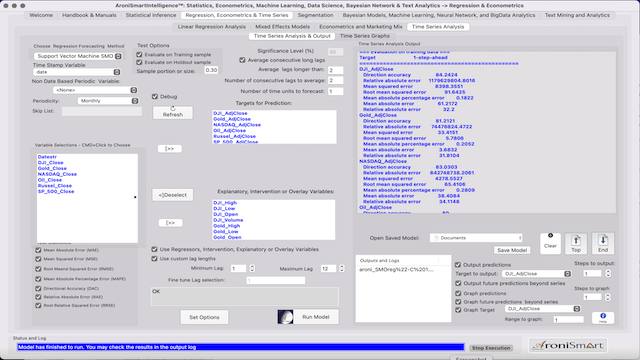Click the Refresh button with circular arrow
The width and height of the screenshot is (640, 360).
tap(173, 112)
